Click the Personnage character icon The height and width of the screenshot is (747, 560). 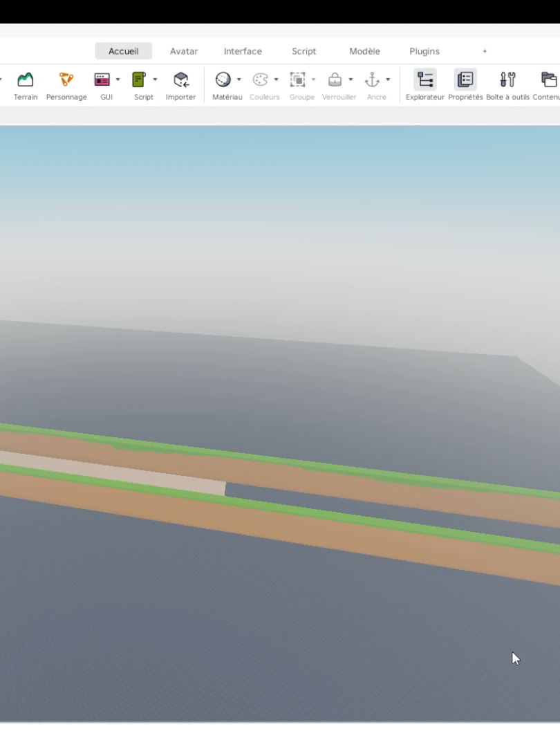[x=66, y=80]
